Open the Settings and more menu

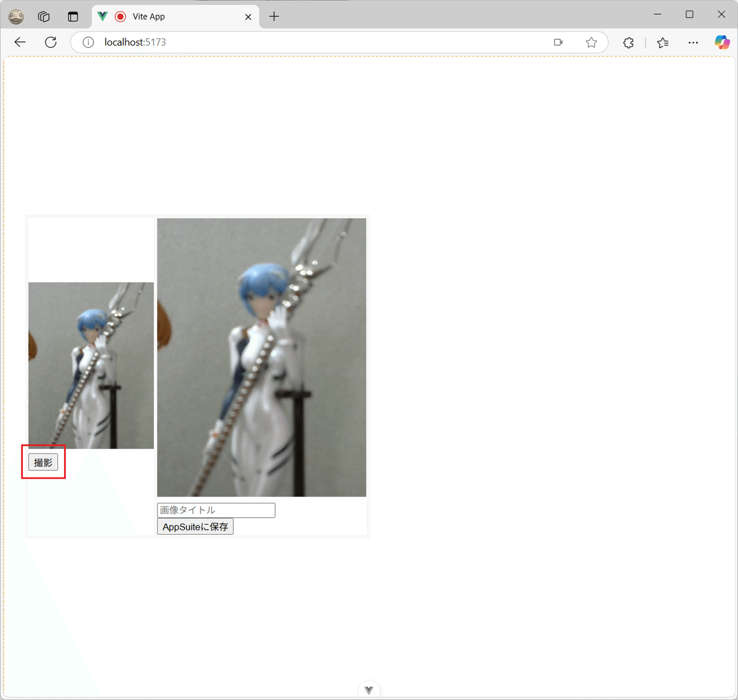pyautogui.click(x=693, y=42)
